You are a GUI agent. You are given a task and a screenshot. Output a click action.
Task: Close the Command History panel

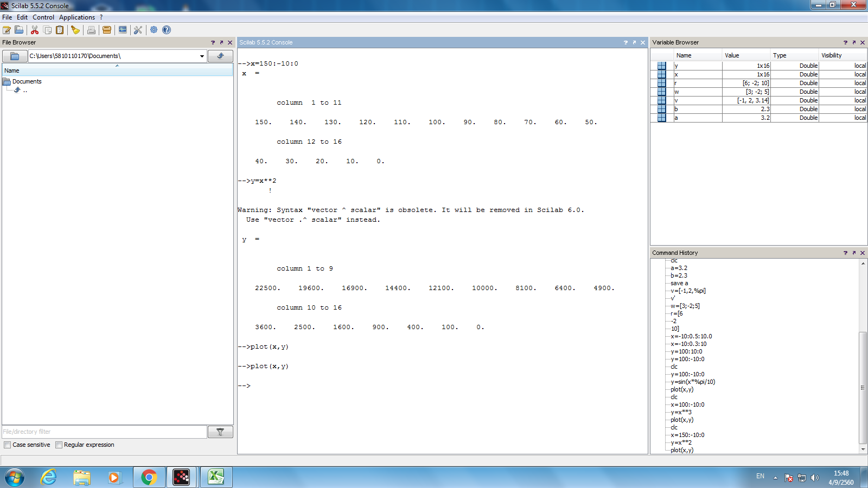pyautogui.click(x=863, y=253)
